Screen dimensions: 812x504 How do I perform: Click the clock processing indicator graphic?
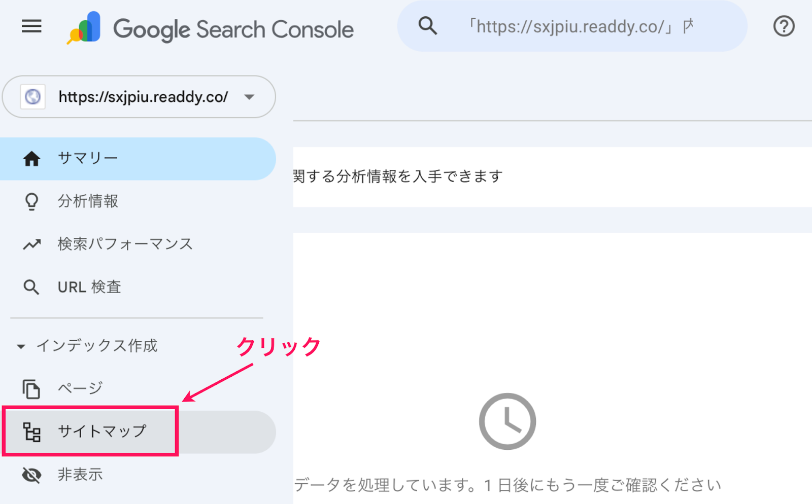[507, 422]
